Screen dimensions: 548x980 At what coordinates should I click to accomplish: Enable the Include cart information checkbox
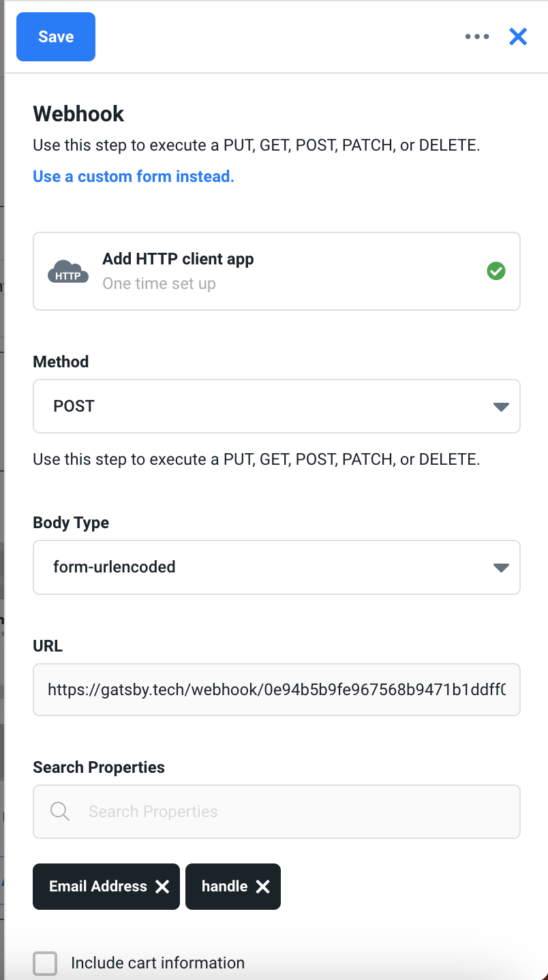[46, 964]
